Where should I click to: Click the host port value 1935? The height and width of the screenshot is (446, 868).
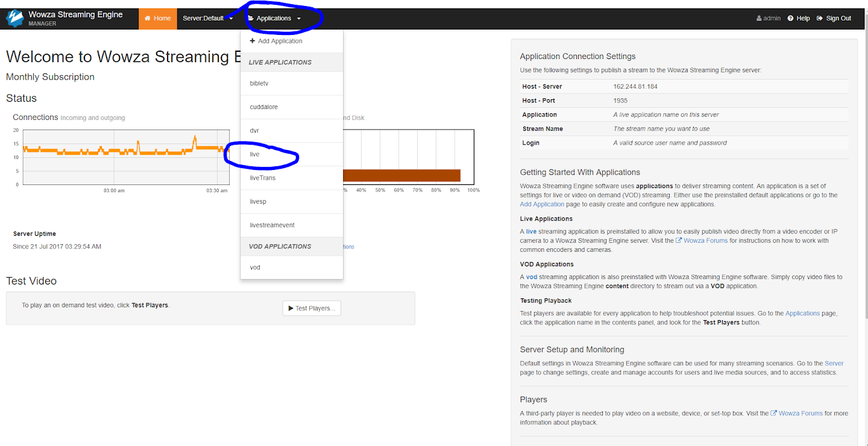pos(620,101)
